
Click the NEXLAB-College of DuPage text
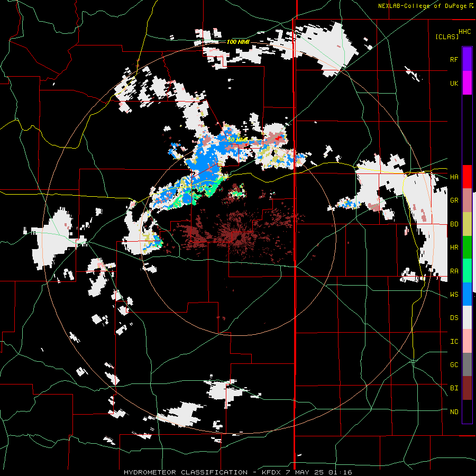pos(423,6)
